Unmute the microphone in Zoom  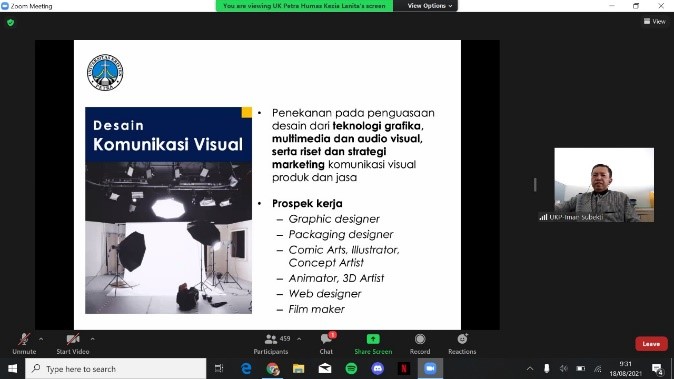(24, 344)
